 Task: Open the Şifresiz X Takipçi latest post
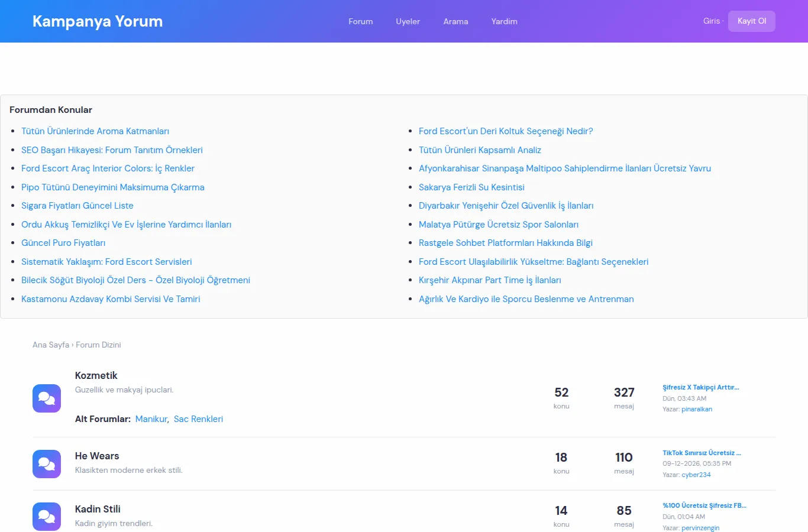[x=701, y=387]
